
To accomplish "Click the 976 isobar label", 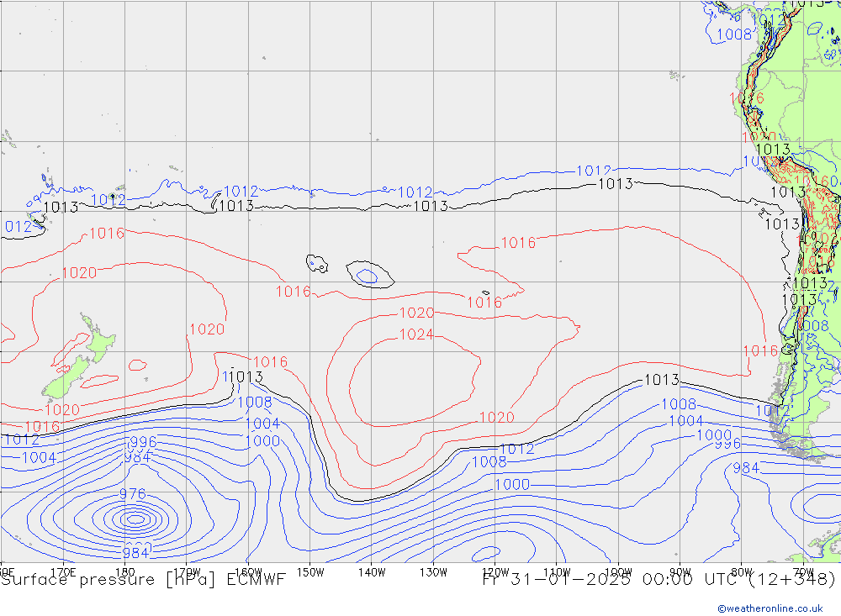I will pyautogui.click(x=133, y=494).
